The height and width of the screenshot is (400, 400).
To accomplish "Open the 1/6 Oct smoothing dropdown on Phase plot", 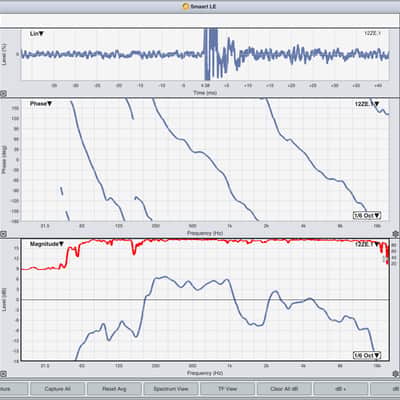I will point(367,215).
